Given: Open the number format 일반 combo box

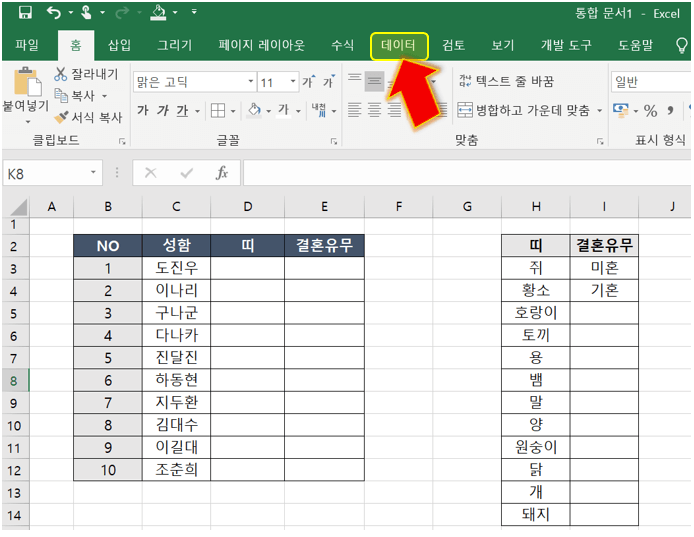Looking at the screenshot, I should (x=651, y=82).
